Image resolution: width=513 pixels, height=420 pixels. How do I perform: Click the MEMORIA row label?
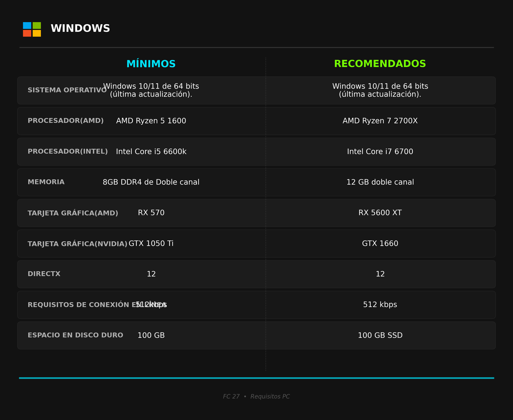(46, 182)
